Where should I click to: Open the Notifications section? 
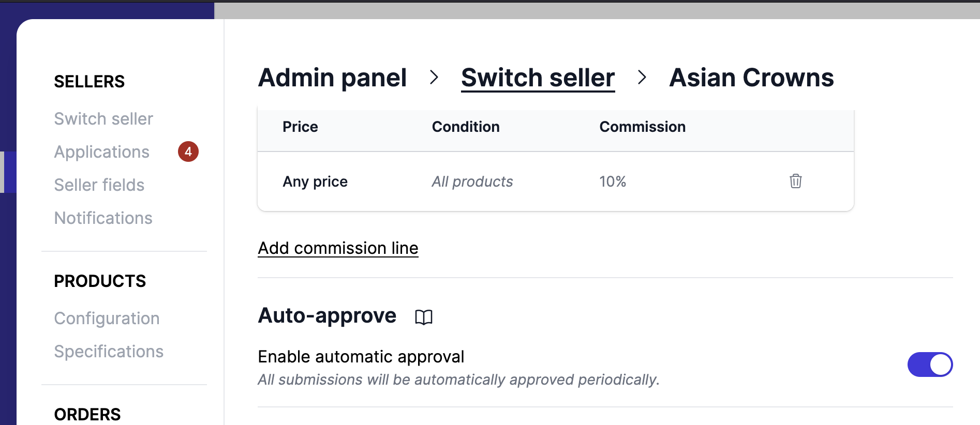tap(103, 218)
